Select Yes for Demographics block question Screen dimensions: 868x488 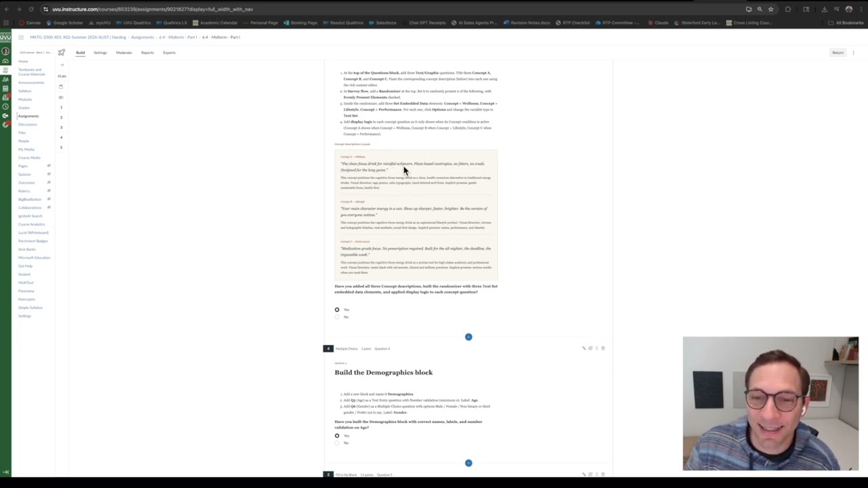click(x=337, y=436)
